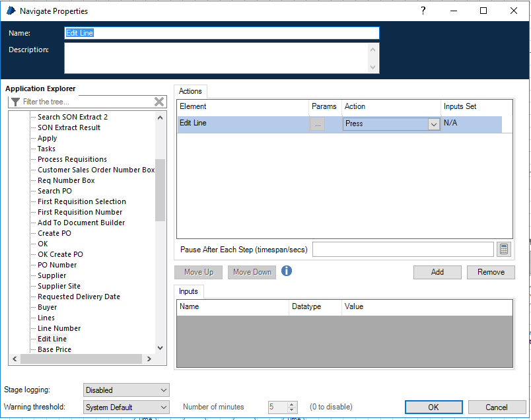Viewport: 531px width, 420px height.
Task: Select the Inputs tab
Action: (190, 291)
